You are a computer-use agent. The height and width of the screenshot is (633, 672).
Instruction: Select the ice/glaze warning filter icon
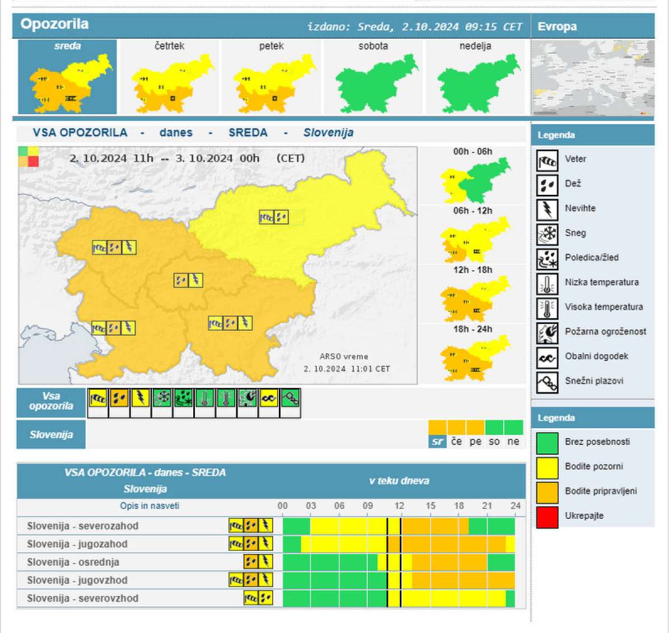click(x=183, y=398)
